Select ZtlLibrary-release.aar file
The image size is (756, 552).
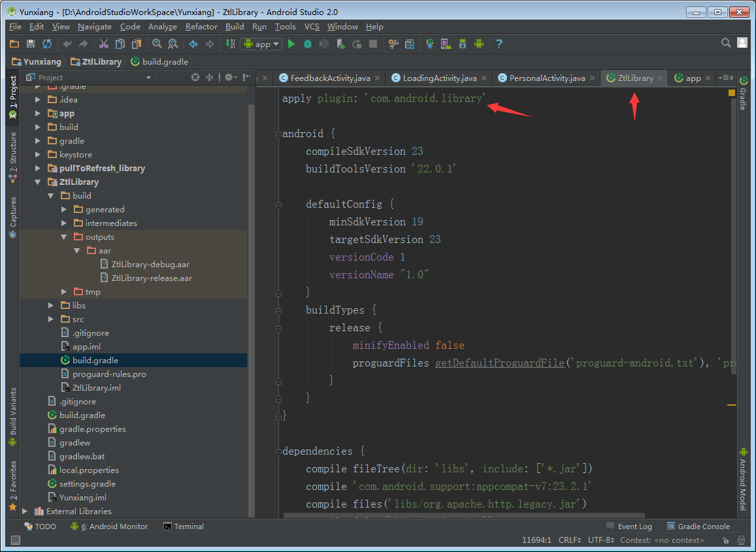coord(152,278)
